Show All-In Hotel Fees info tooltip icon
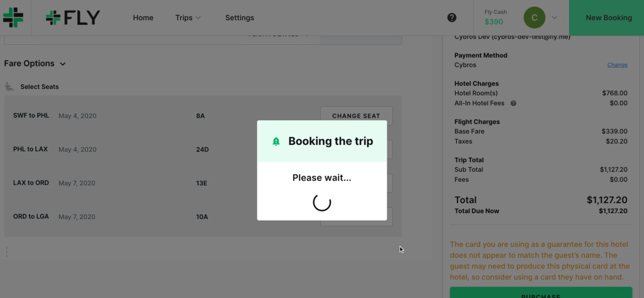644x298 pixels. pos(513,103)
